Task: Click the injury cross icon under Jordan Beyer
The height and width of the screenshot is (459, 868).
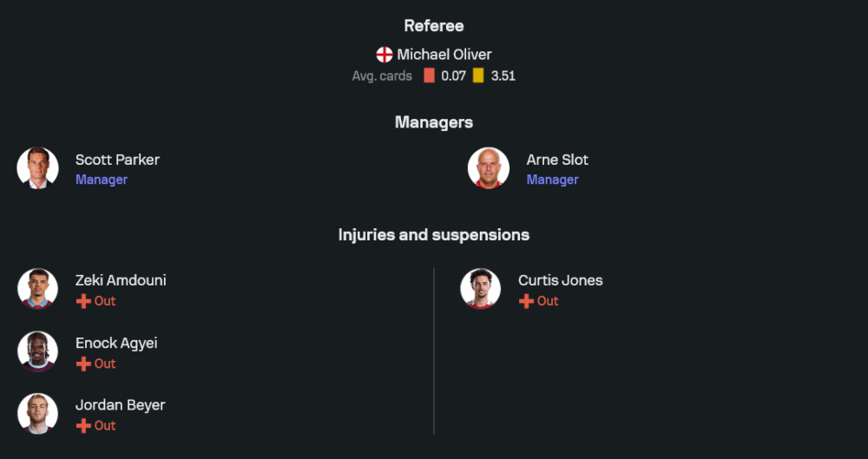Action: pos(83,425)
